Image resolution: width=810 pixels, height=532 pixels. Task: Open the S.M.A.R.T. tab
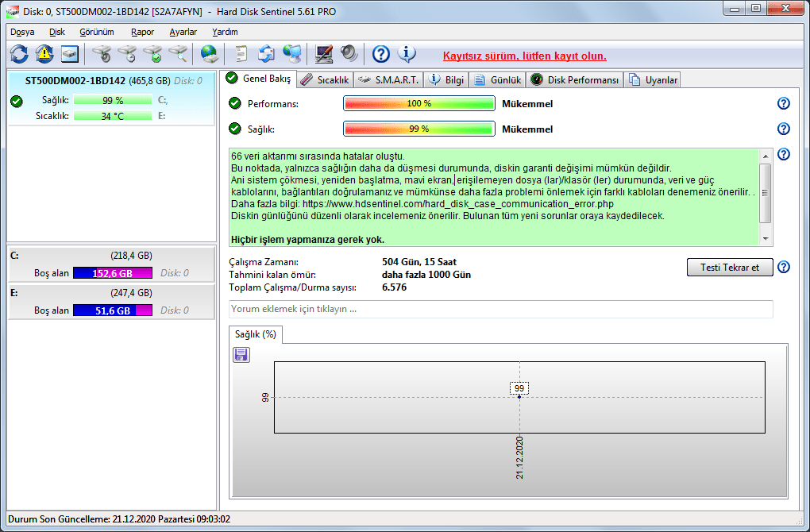388,80
